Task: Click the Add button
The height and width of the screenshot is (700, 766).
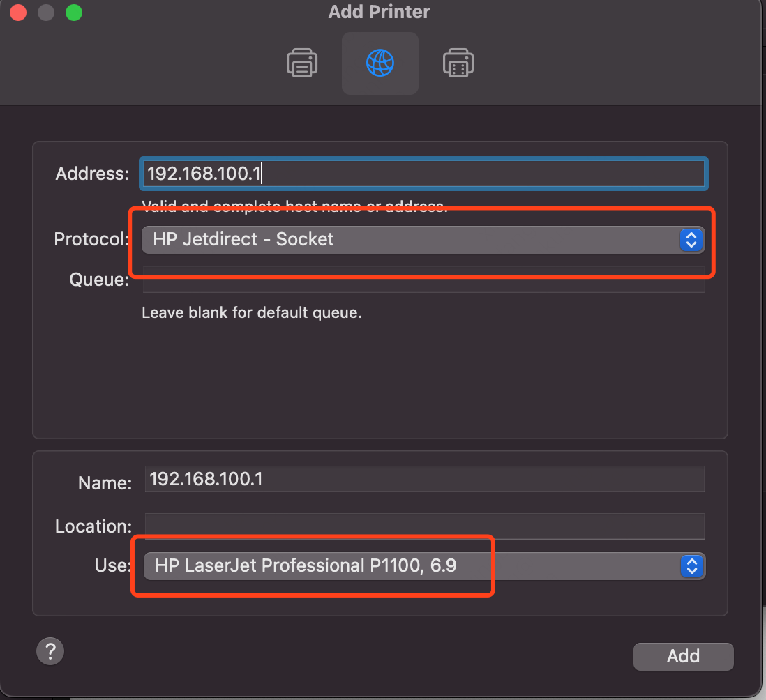Action: click(683, 656)
